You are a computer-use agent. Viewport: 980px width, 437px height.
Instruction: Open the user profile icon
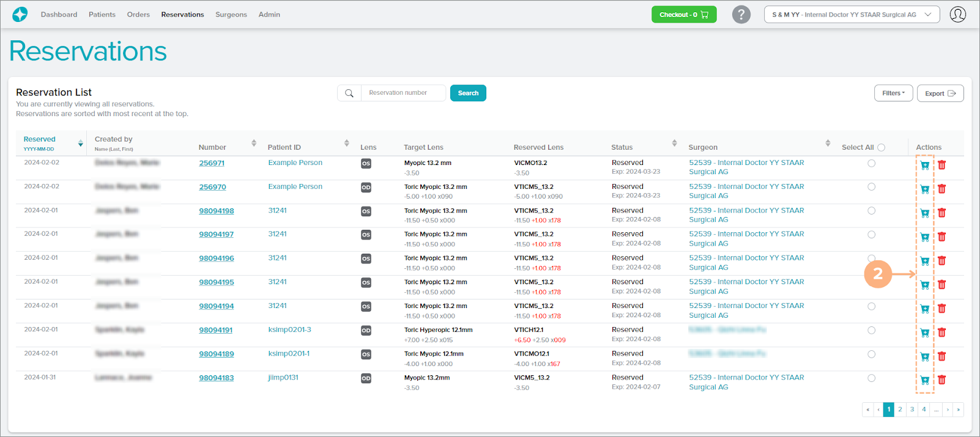pos(957,15)
